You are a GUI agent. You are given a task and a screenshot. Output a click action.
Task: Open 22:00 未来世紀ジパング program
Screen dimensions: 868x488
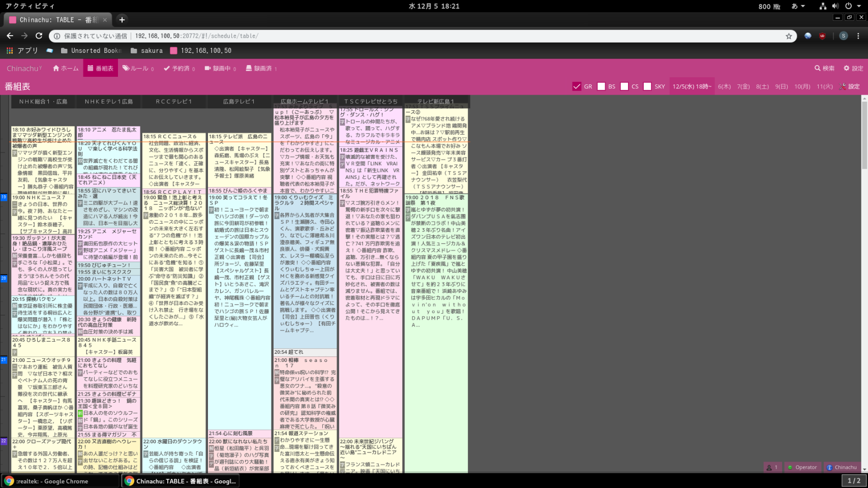click(x=371, y=455)
